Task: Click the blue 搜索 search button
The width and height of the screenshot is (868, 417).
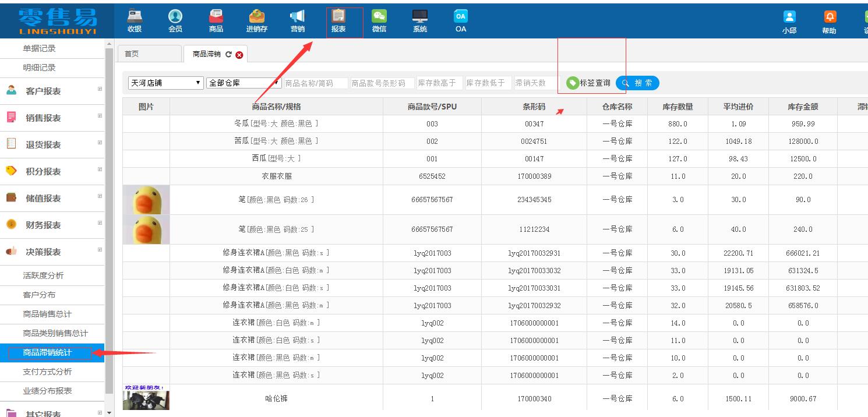Action: tap(637, 82)
